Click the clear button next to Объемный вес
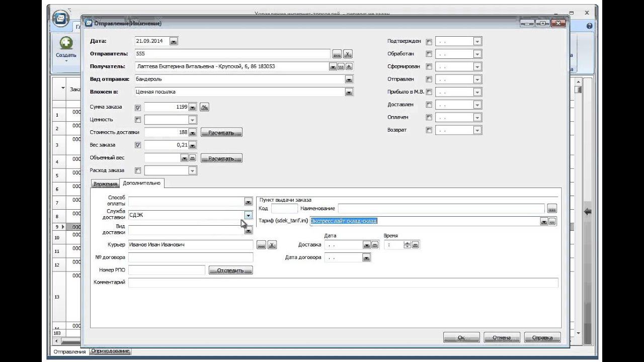The width and height of the screenshot is (644, 362). [192, 158]
